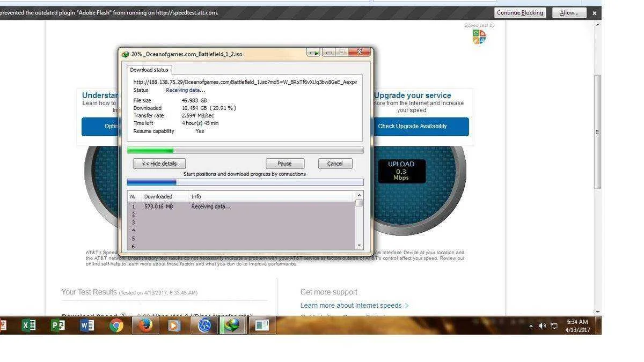The width and height of the screenshot is (644, 362).
Task: Click the N. column header
Action: pyautogui.click(x=133, y=197)
